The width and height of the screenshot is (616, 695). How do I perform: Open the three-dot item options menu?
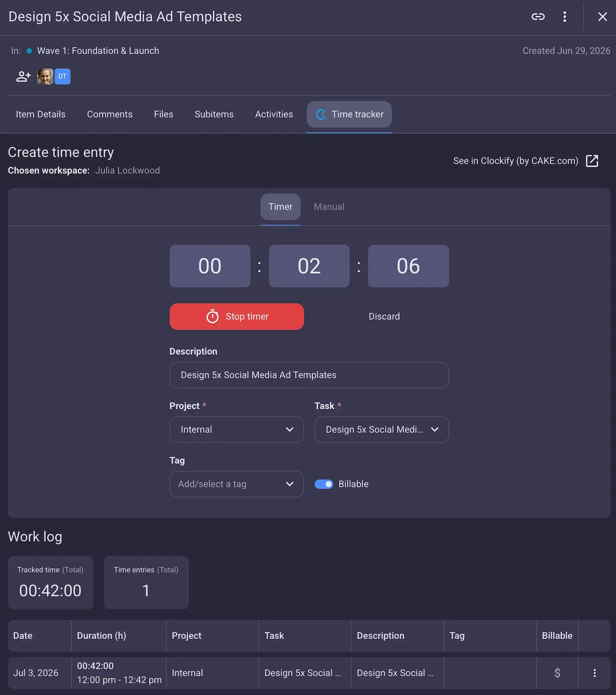pyautogui.click(x=565, y=17)
